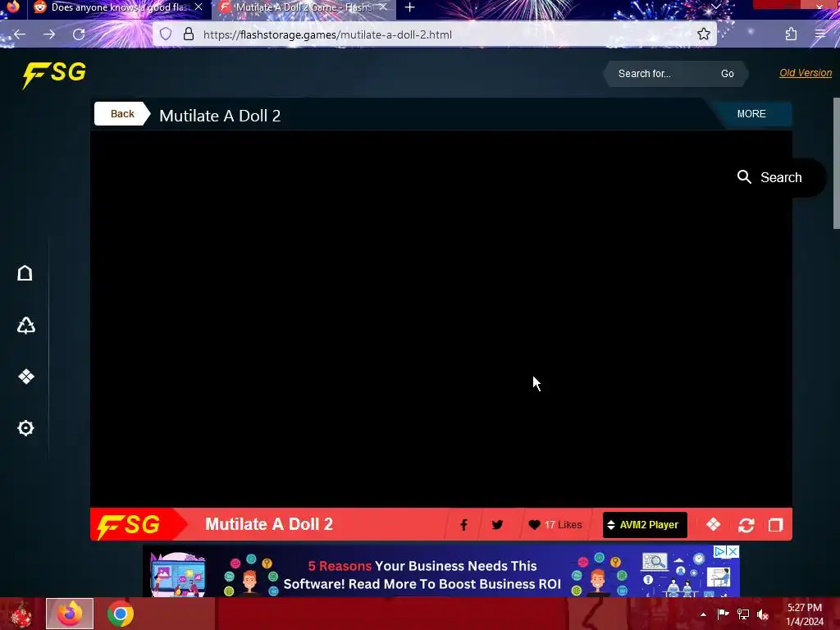Click the padlock site info icon
840x630 pixels.
189,34
